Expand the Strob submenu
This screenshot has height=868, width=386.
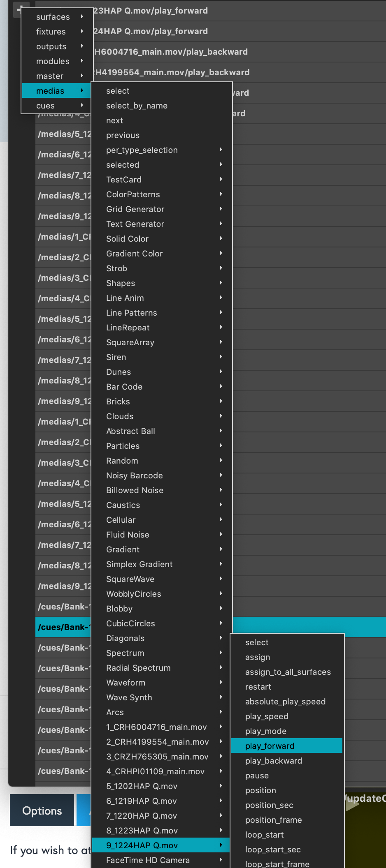162,268
